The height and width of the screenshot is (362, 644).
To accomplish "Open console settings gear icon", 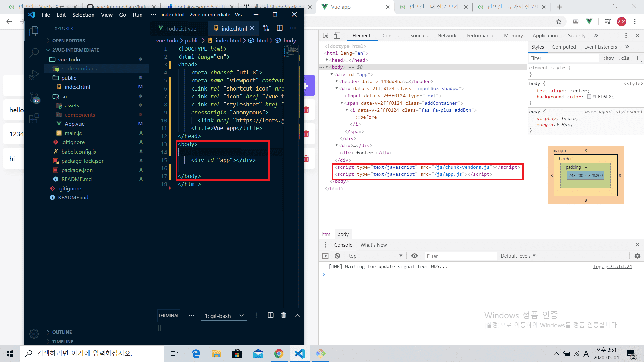I will [637, 256].
